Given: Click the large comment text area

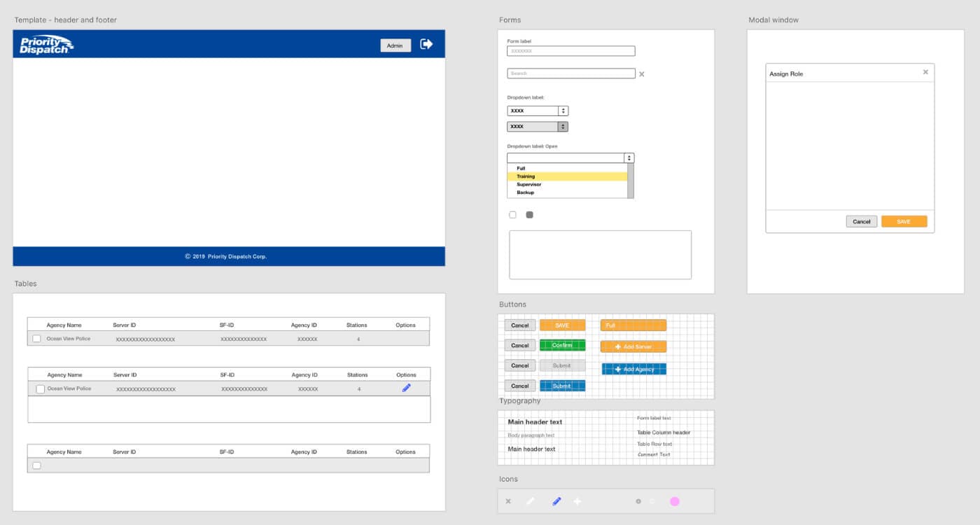Looking at the screenshot, I should click(x=600, y=253).
